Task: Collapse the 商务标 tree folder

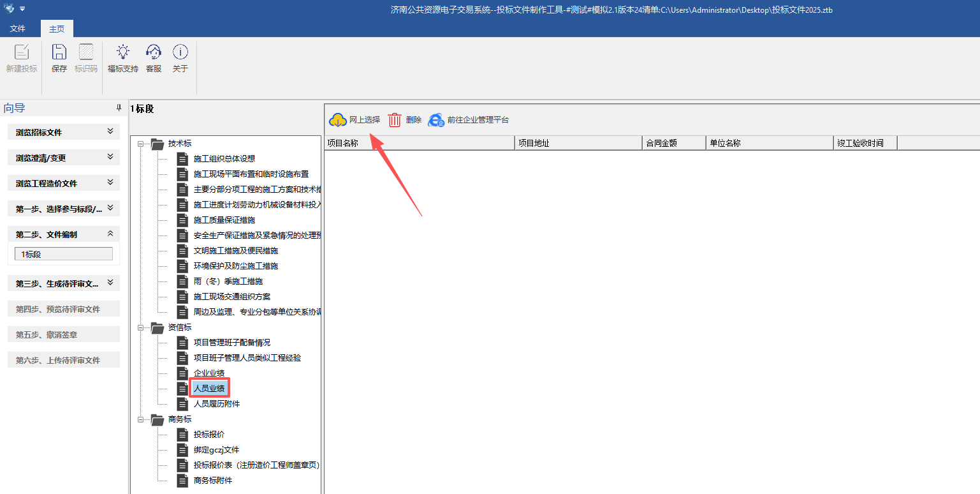Action: 140,419
